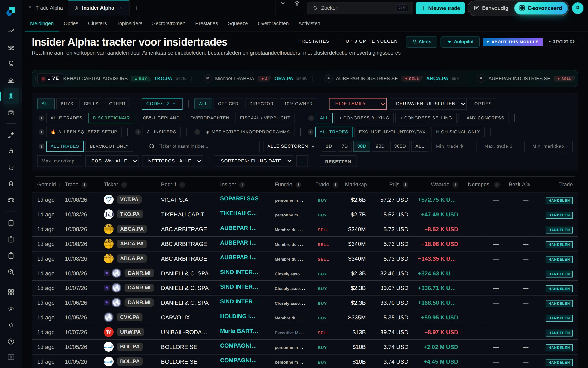Open the bank building sidebar icon
The image size is (588, 368).
click(x=11, y=80)
